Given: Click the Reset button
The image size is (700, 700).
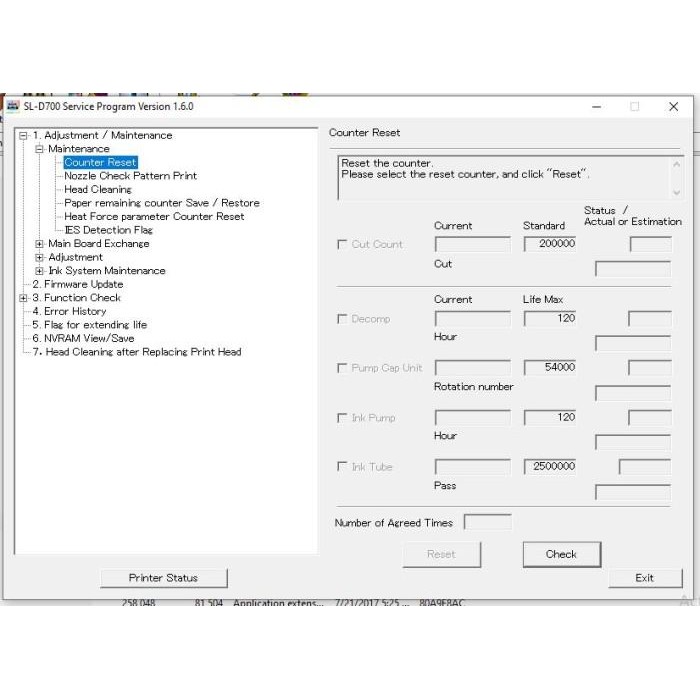Looking at the screenshot, I should coord(442,554).
